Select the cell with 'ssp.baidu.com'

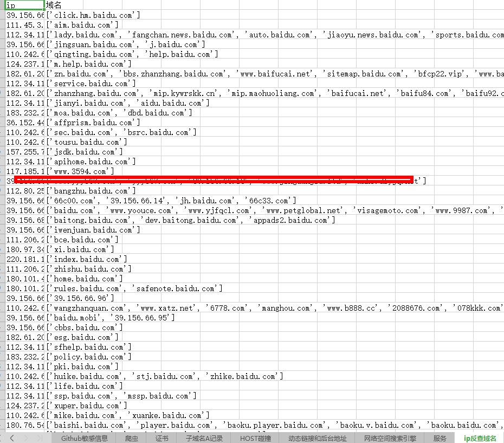(x=121, y=396)
